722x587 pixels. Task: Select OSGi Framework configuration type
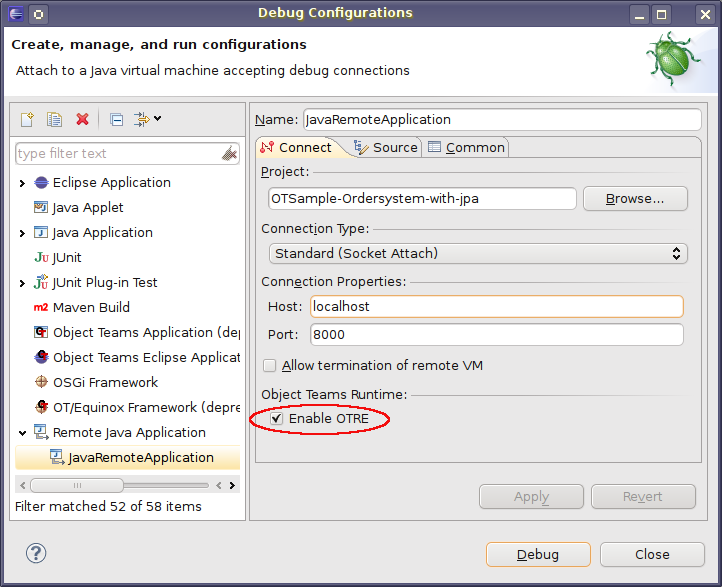pyautogui.click(x=105, y=382)
